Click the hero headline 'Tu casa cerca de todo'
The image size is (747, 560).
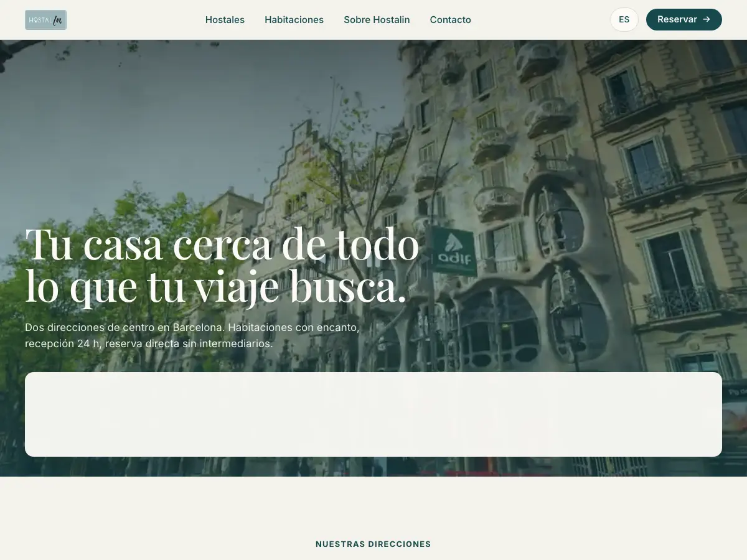[x=222, y=245]
